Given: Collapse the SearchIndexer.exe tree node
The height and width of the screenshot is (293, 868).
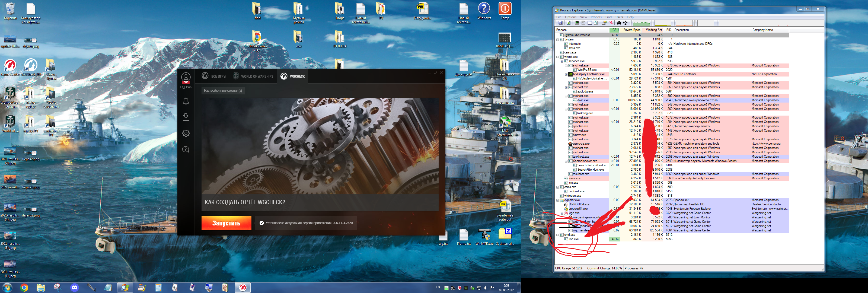Looking at the screenshot, I should tap(566, 161).
